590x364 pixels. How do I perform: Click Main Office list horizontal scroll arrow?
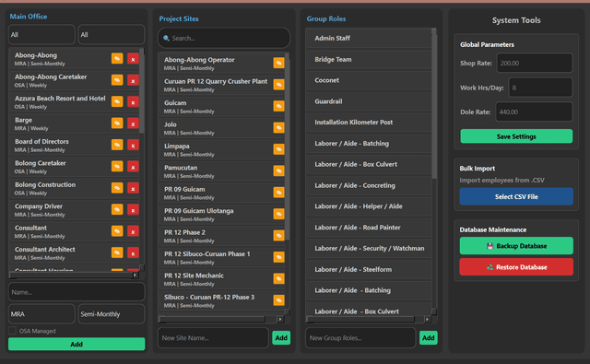pos(135,275)
